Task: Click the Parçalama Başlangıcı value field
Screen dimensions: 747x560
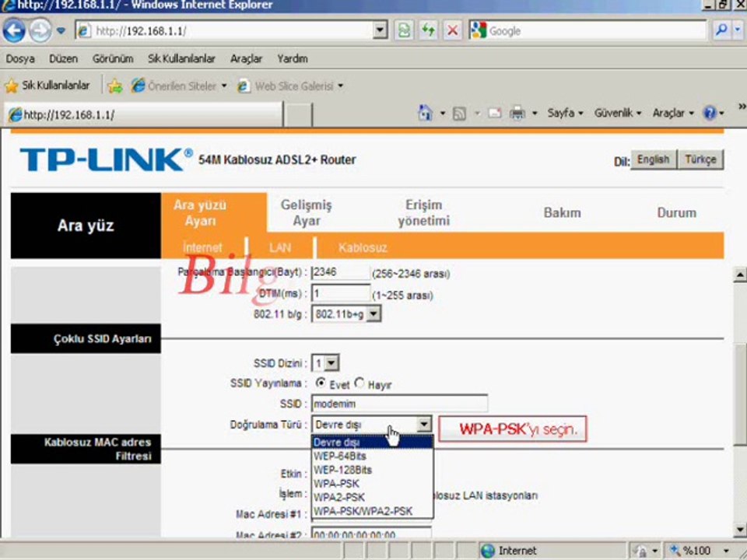Action: coord(340,272)
